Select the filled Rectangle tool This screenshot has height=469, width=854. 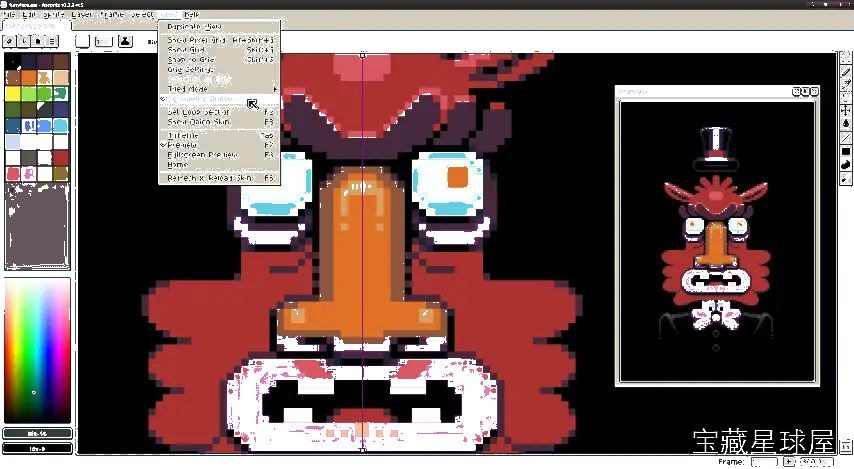coord(846,151)
